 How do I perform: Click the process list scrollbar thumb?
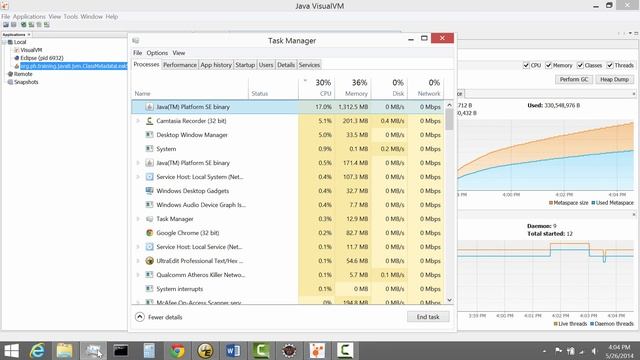pos(449,120)
